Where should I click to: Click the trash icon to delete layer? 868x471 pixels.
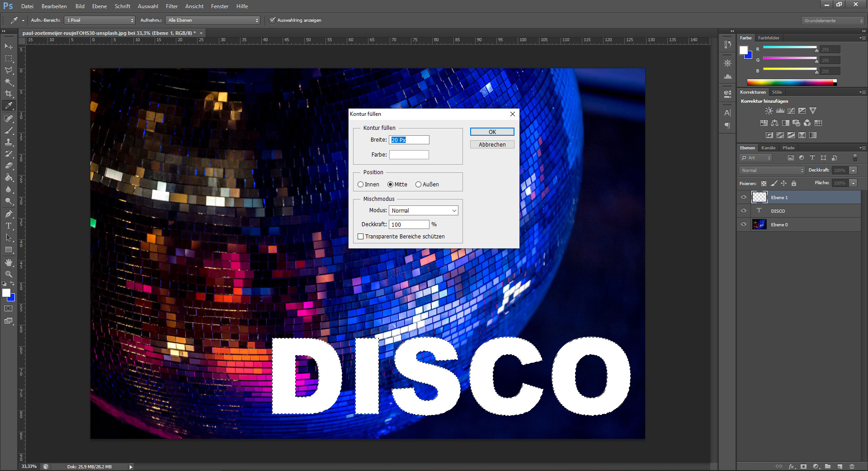click(852, 466)
